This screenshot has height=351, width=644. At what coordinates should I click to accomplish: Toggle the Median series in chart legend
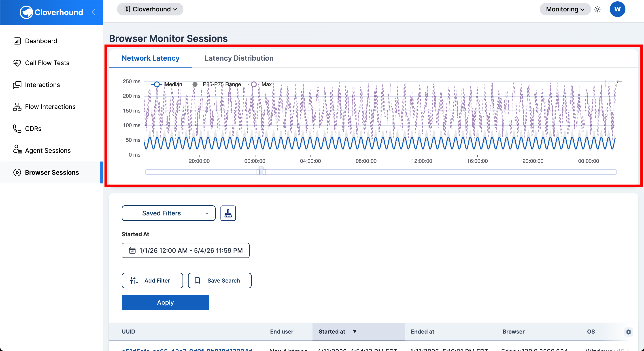167,84
